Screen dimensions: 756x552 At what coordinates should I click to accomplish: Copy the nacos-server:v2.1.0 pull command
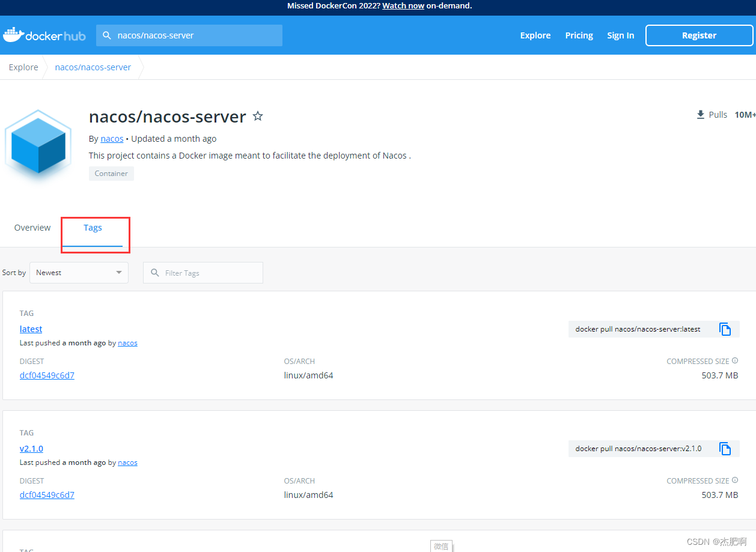coord(725,449)
